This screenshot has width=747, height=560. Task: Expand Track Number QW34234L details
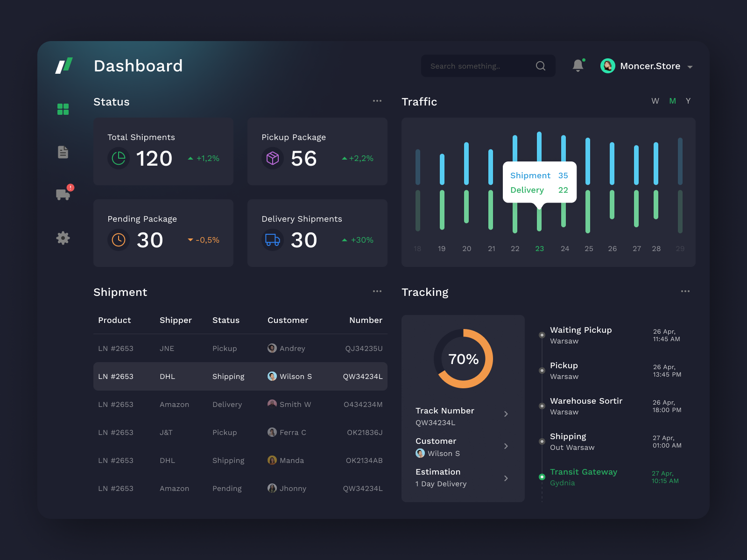click(506, 414)
